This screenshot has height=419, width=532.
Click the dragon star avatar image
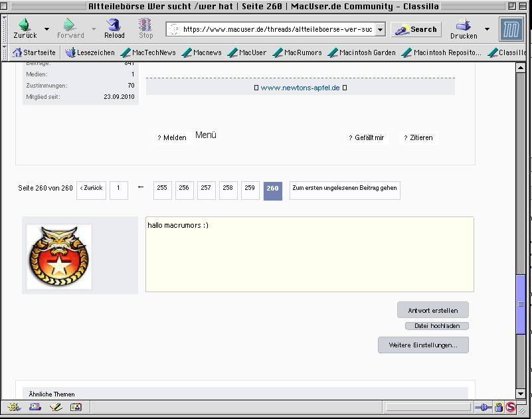tap(59, 257)
